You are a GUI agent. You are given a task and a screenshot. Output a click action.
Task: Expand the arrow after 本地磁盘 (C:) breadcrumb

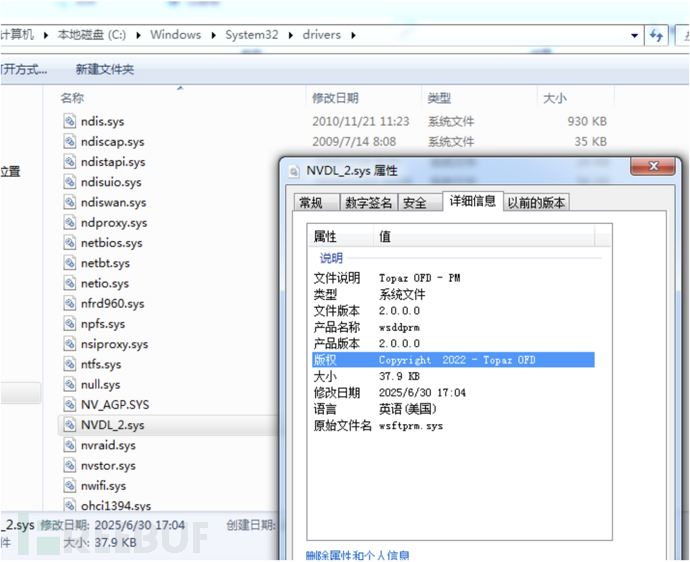tap(138, 35)
